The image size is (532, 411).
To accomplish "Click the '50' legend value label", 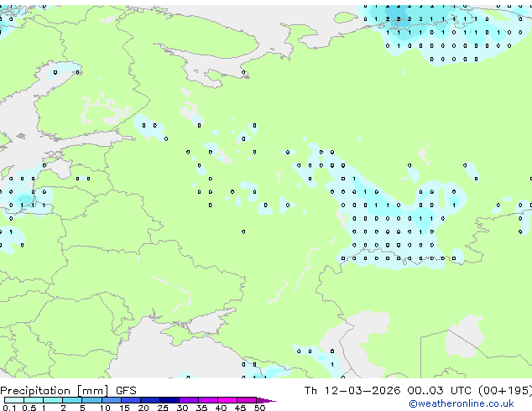I will click(259, 408).
